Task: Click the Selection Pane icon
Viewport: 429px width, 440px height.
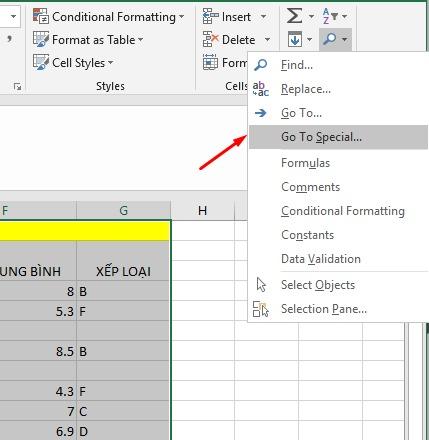Action: 261,309
